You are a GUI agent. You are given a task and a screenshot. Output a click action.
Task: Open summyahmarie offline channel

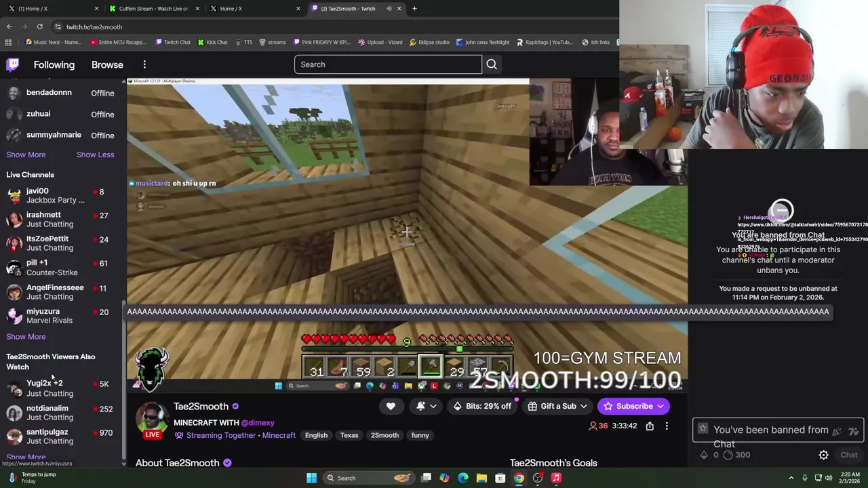[62, 135]
